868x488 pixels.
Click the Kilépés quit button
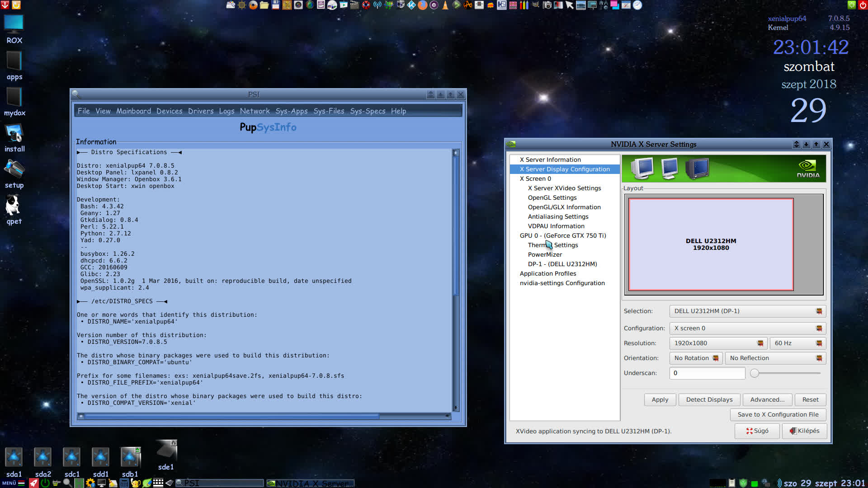tap(804, 431)
